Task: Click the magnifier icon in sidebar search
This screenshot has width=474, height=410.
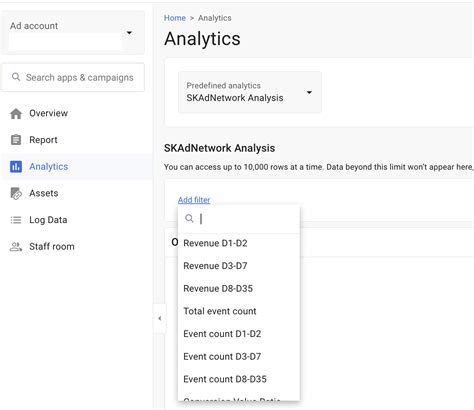Action: pyautogui.click(x=16, y=77)
